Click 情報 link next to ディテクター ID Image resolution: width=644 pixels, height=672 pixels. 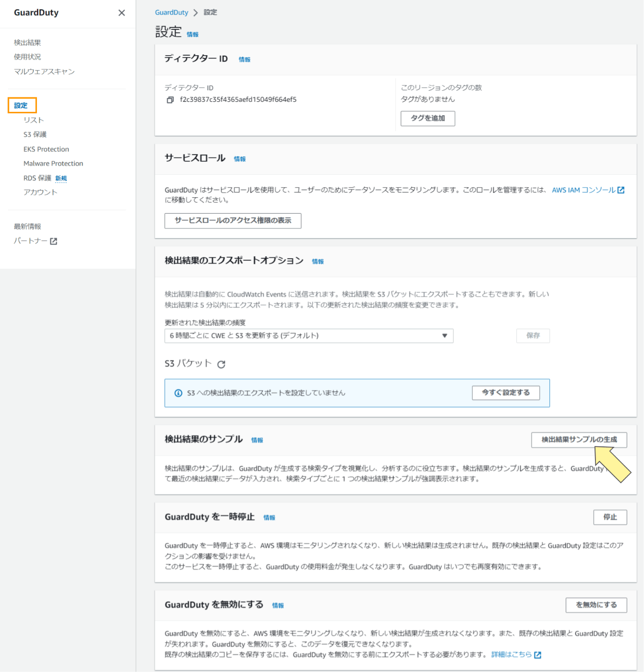point(244,60)
